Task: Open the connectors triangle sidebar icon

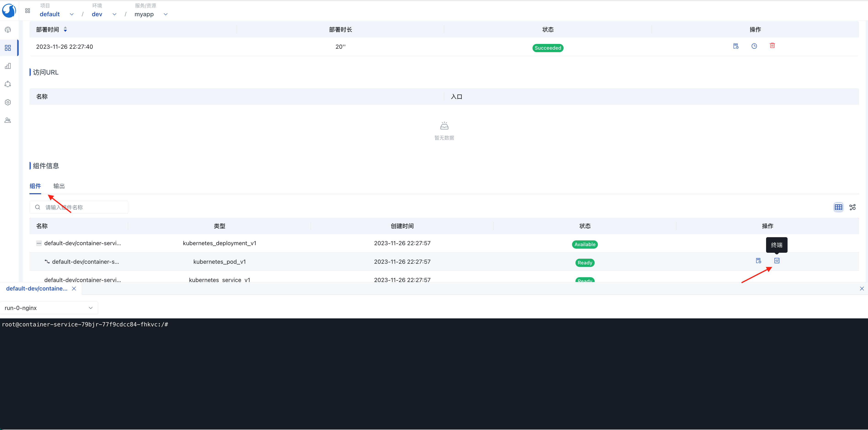Action: pos(8,84)
